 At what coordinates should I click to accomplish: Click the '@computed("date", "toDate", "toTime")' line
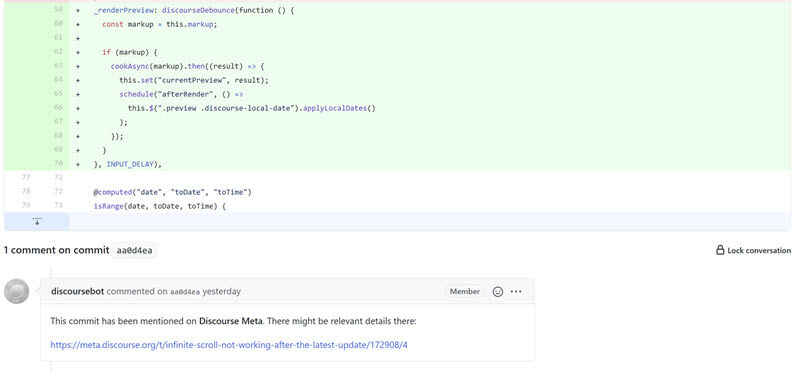(x=173, y=192)
